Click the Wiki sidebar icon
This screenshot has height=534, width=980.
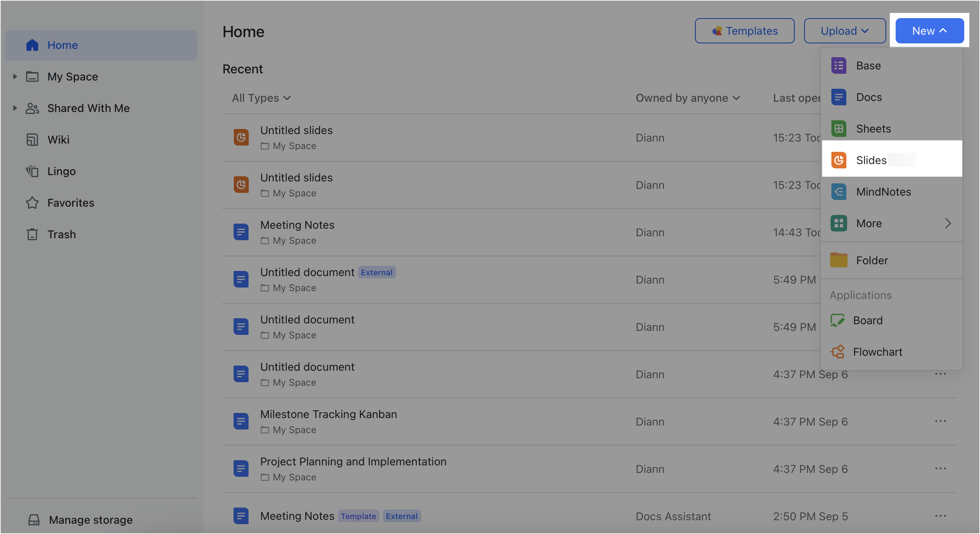coord(32,140)
